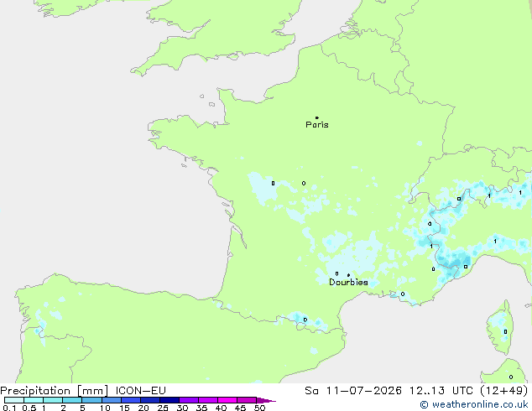Screen dimensions: 532x411
Task: Click the (12+49) forecast offset text
Action: 504,391
